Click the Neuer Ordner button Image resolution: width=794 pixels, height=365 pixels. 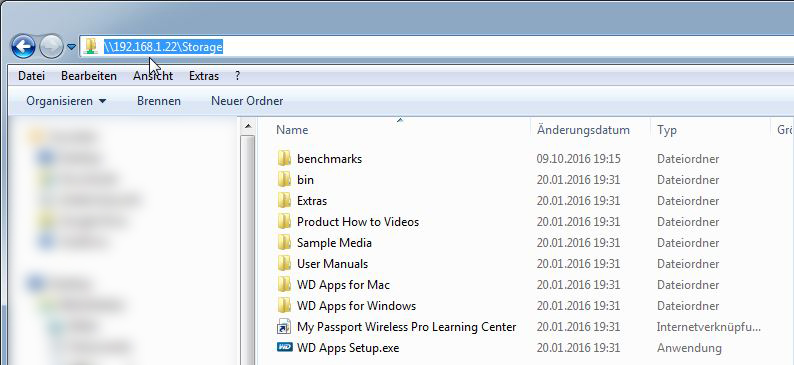click(x=247, y=101)
